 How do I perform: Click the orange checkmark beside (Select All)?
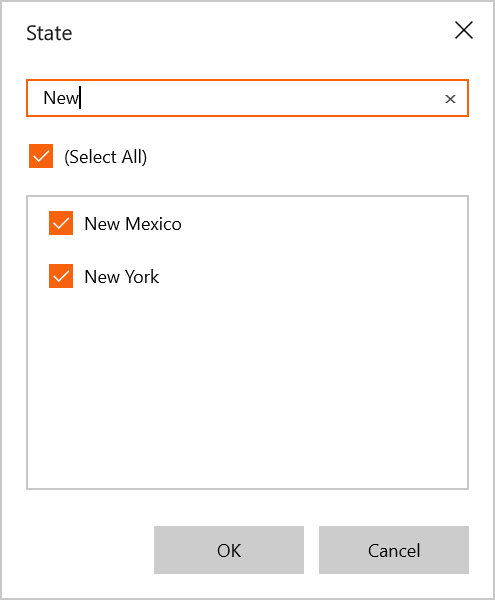[41, 156]
